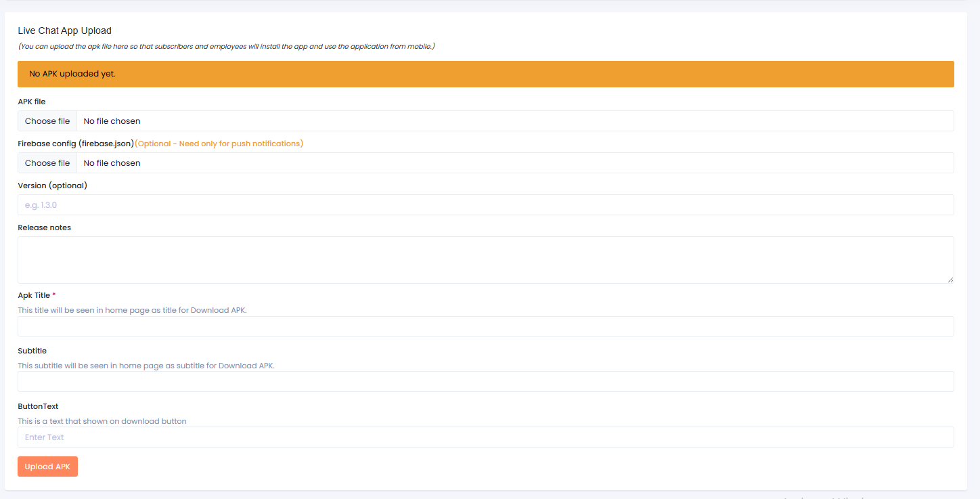Click 'No file chosen' text beside APK file

pos(112,121)
